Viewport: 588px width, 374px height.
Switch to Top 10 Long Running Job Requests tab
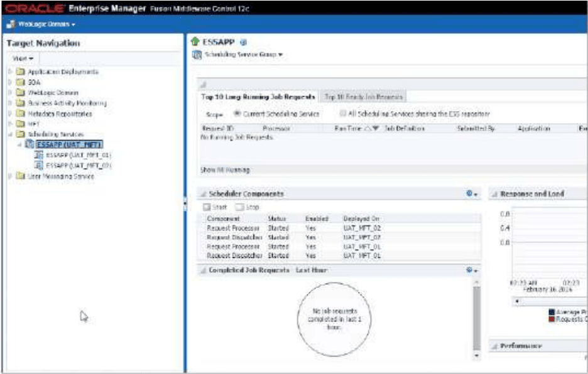click(258, 97)
